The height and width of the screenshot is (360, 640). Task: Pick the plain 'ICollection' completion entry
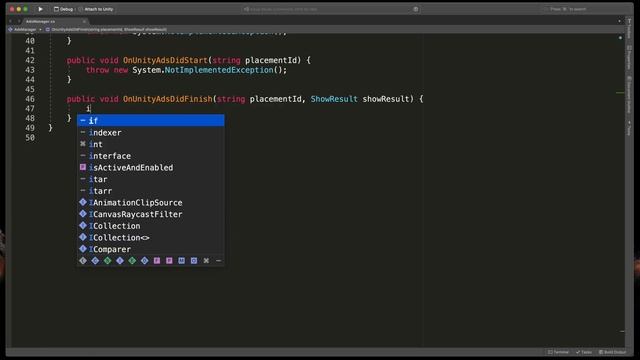click(151, 226)
